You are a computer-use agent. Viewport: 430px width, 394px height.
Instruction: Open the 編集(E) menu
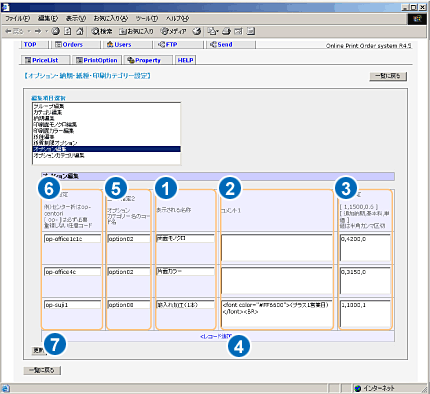point(48,18)
